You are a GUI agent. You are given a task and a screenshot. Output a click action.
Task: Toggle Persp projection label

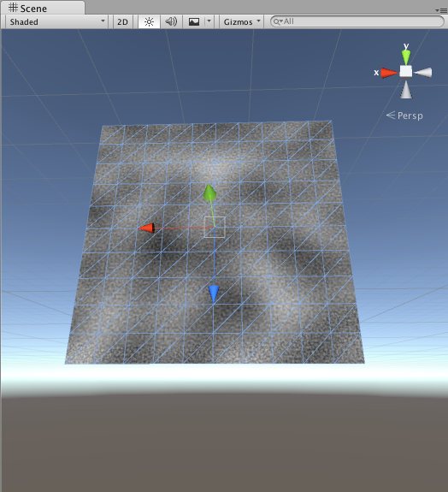(x=404, y=116)
